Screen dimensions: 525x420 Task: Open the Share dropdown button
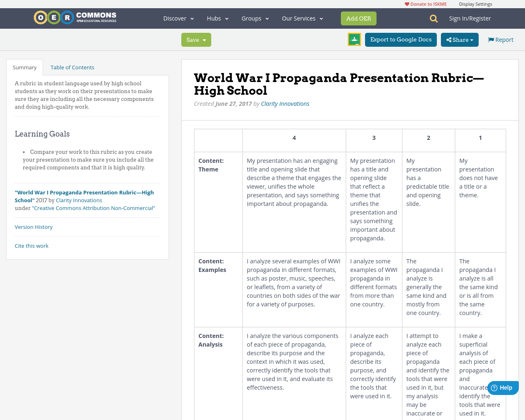[459, 40]
